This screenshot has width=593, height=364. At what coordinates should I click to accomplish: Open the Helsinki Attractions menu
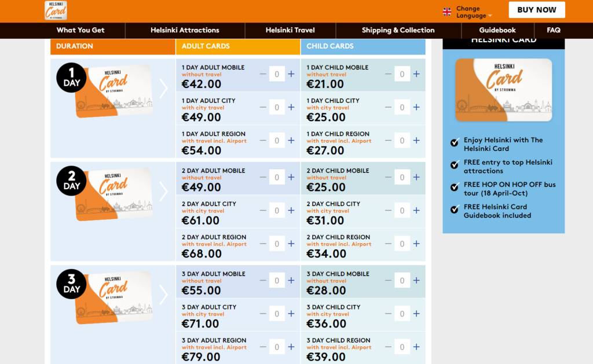click(x=185, y=30)
